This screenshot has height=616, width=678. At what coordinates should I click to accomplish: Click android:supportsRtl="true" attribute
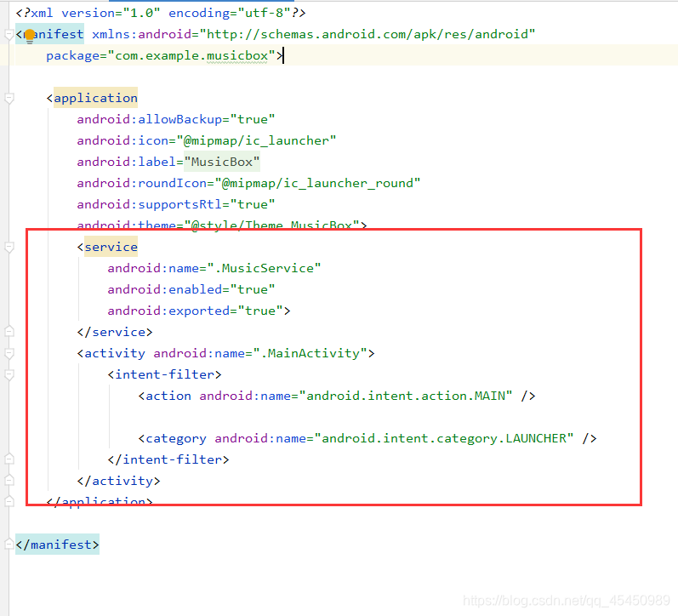pos(176,204)
